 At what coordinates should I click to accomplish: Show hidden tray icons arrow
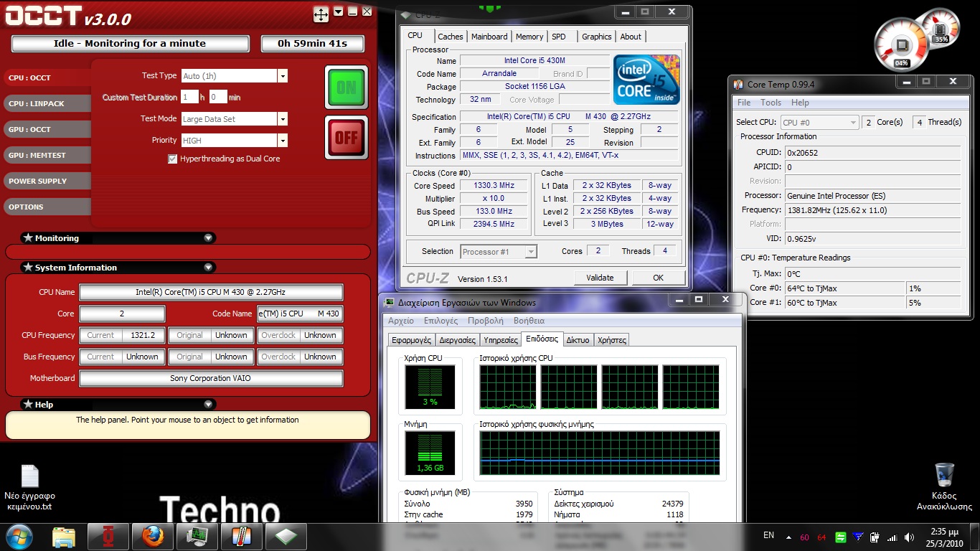click(x=789, y=537)
